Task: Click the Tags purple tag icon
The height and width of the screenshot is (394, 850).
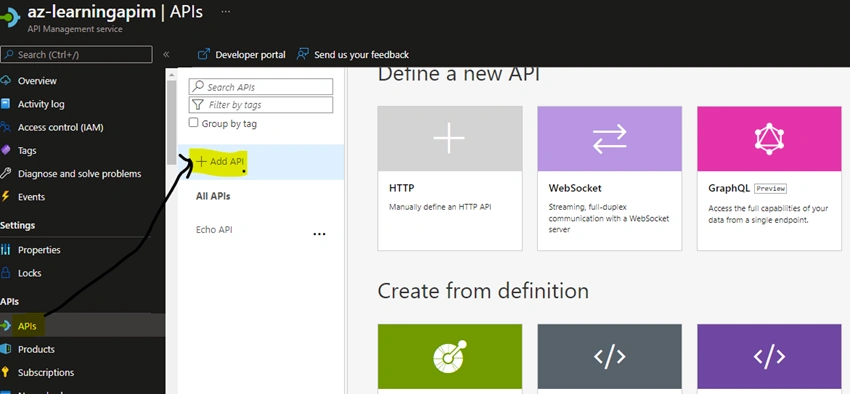Action: click(x=6, y=150)
